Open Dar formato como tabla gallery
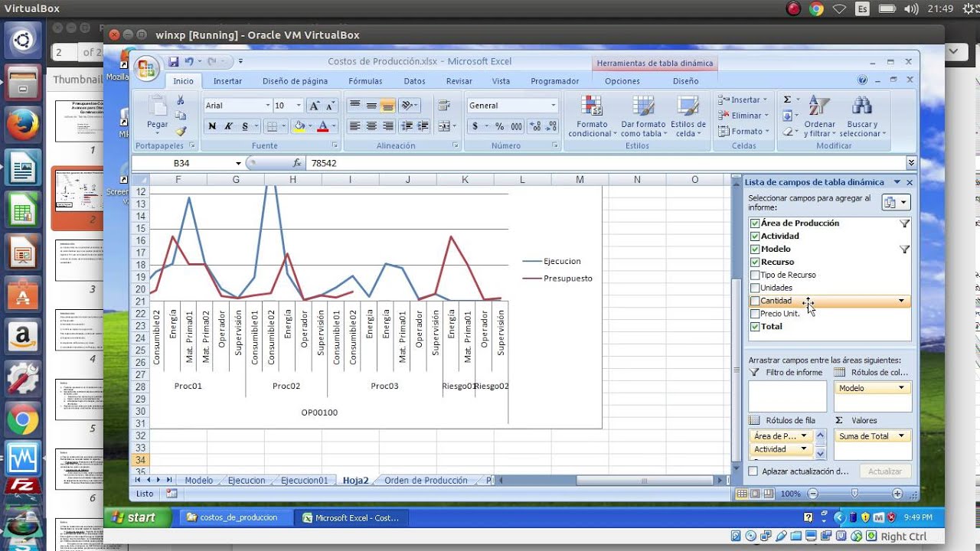The height and width of the screenshot is (551, 980). click(x=643, y=116)
